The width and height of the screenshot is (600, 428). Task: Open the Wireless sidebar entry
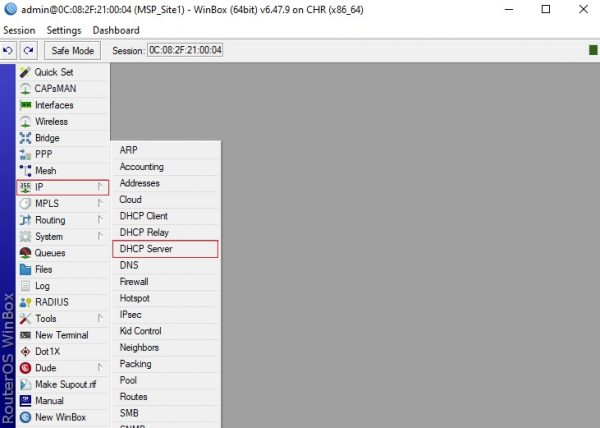51,122
